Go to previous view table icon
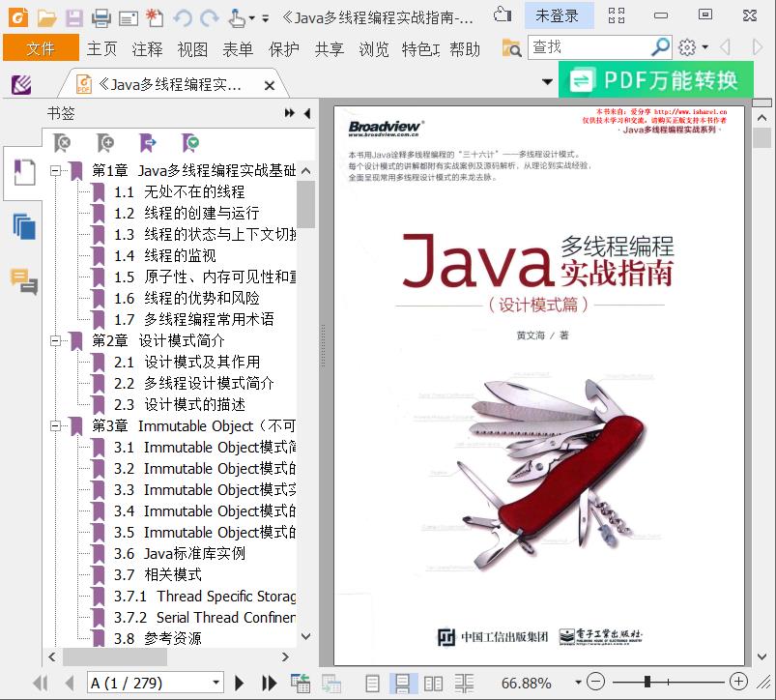 point(301,684)
